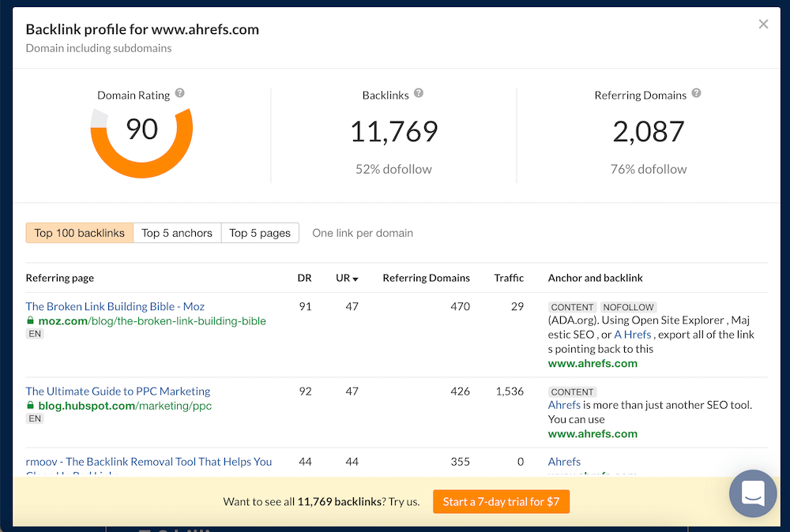Click the Domain including subdomains subtitle
This screenshot has height=532, width=790.
pyautogui.click(x=99, y=48)
